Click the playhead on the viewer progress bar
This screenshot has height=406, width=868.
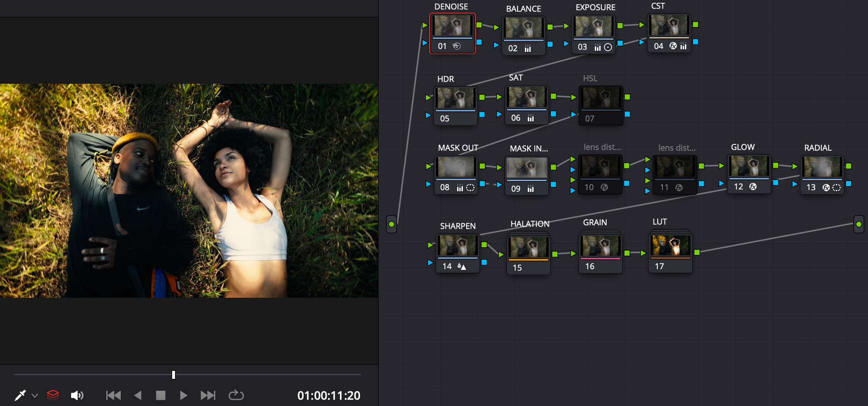173,374
